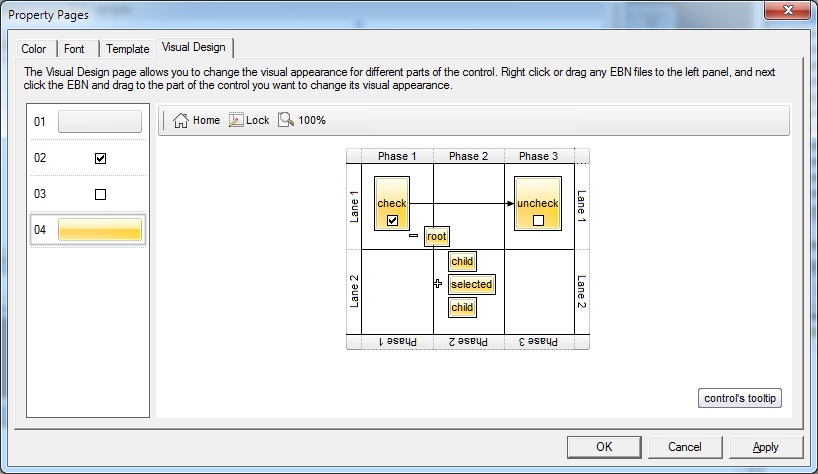The width and height of the screenshot is (818, 474).
Task: Open the Font tab
Action: coord(74,49)
